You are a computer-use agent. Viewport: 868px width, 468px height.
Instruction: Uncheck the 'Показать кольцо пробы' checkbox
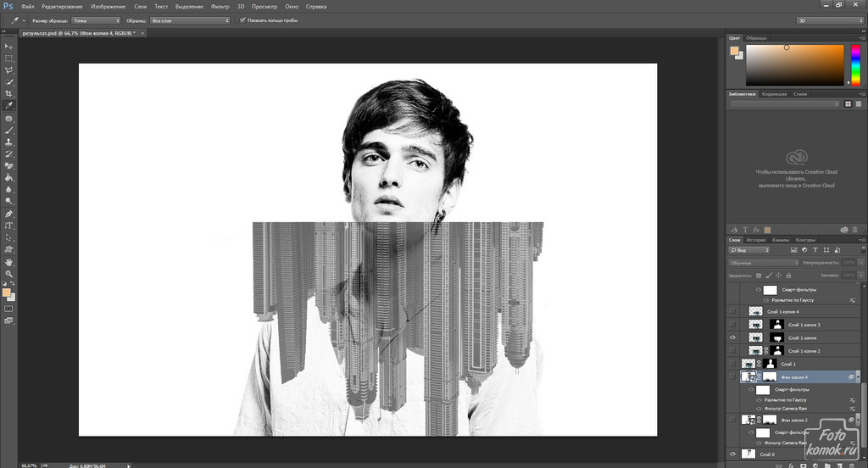pyautogui.click(x=242, y=19)
